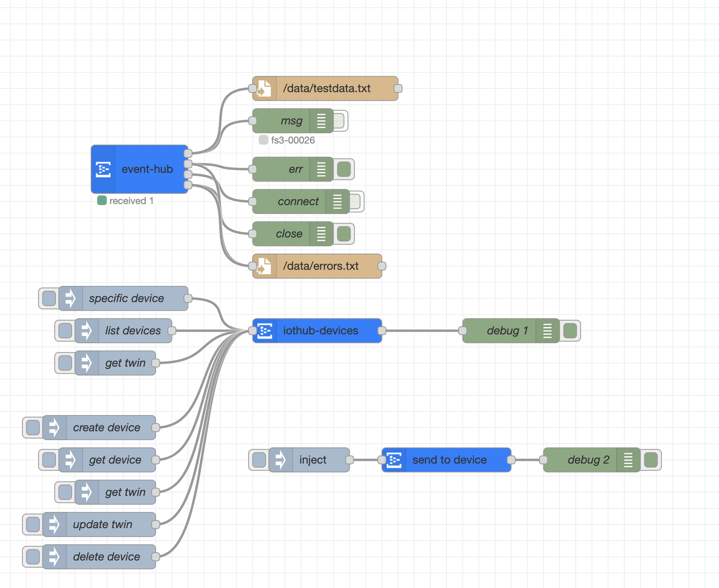Click the event-hub node's hub icon

pos(103,169)
